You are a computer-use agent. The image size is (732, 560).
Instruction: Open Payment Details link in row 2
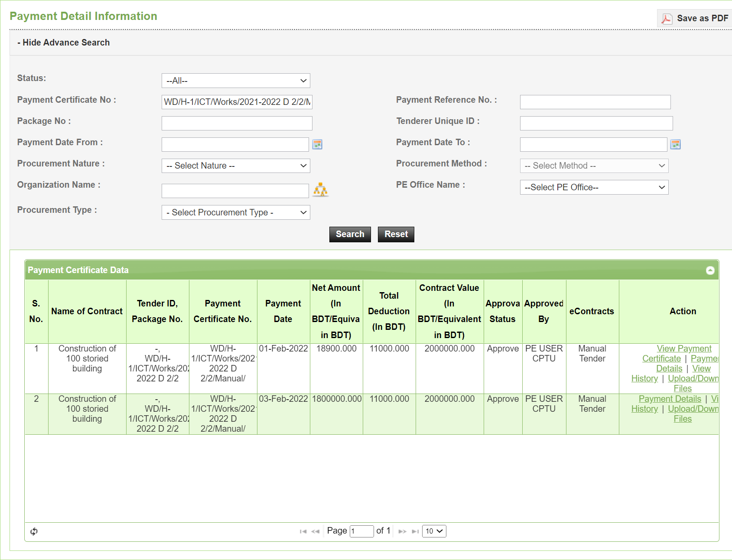(x=670, y=399)
